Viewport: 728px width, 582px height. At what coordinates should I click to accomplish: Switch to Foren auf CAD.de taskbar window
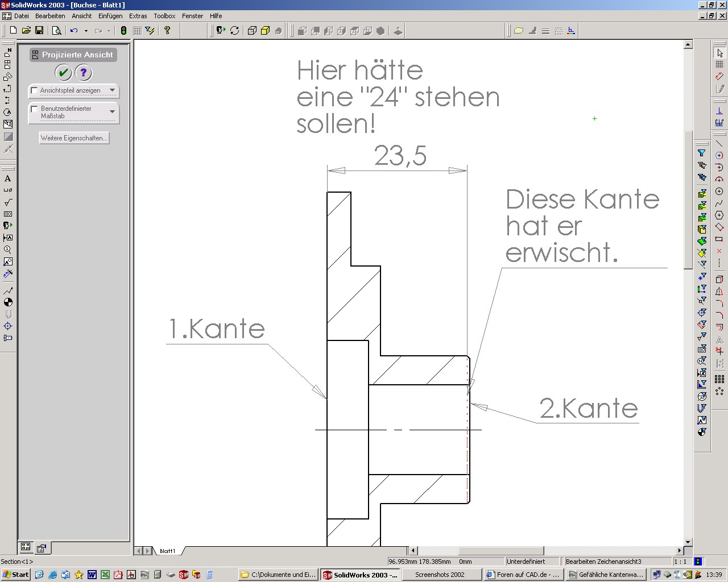click(523, 575)
